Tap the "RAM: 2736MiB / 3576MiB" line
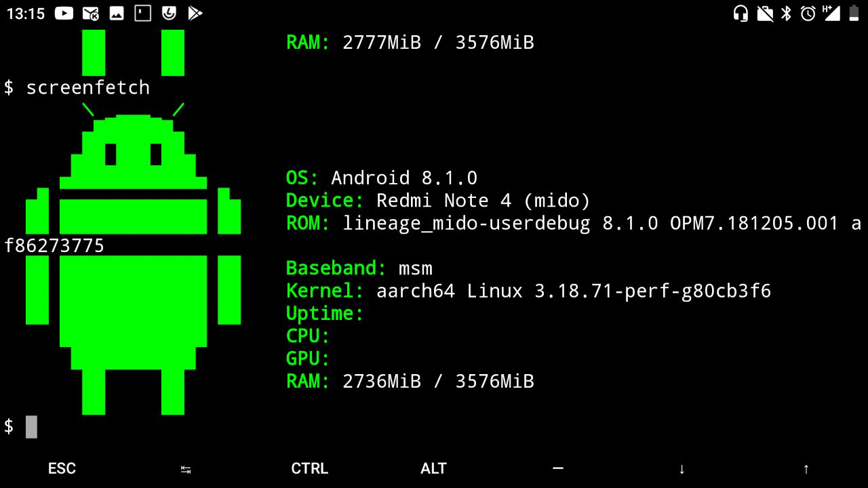Image resolution: width=868 pixels, height=488 pixels. (x=410, y=382)
